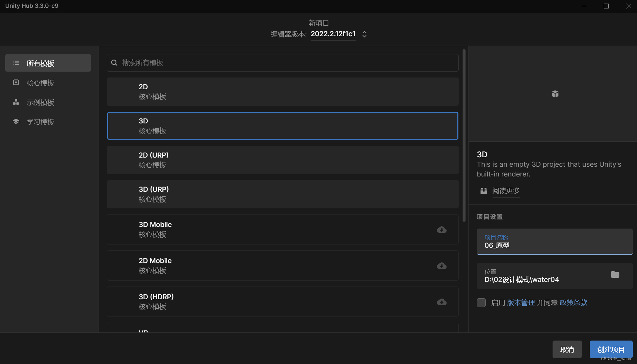Screen dimensions: 637x364
Task: Open the 版本管理 link
Action: coord(521,302)
